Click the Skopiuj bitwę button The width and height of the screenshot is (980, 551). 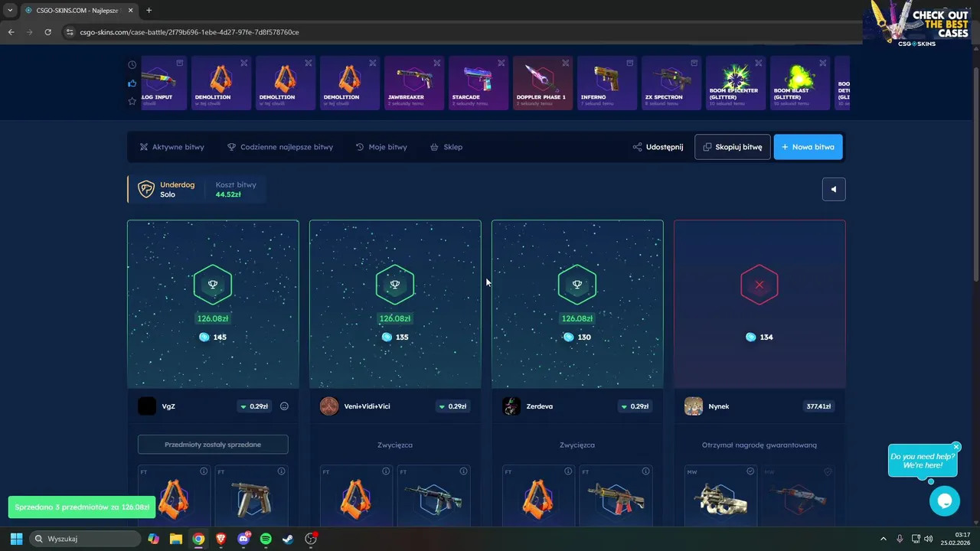click(x=732, y=147)
